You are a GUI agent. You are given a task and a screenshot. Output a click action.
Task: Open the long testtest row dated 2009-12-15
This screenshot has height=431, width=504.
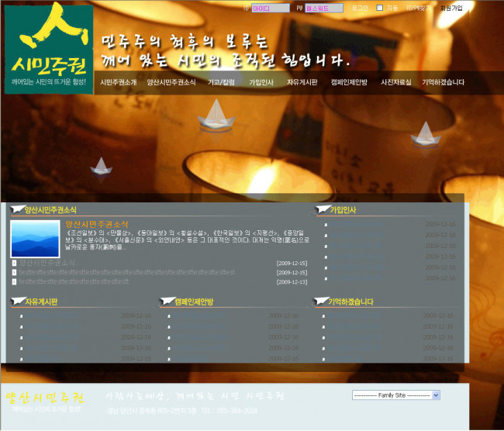coord(127,272)
